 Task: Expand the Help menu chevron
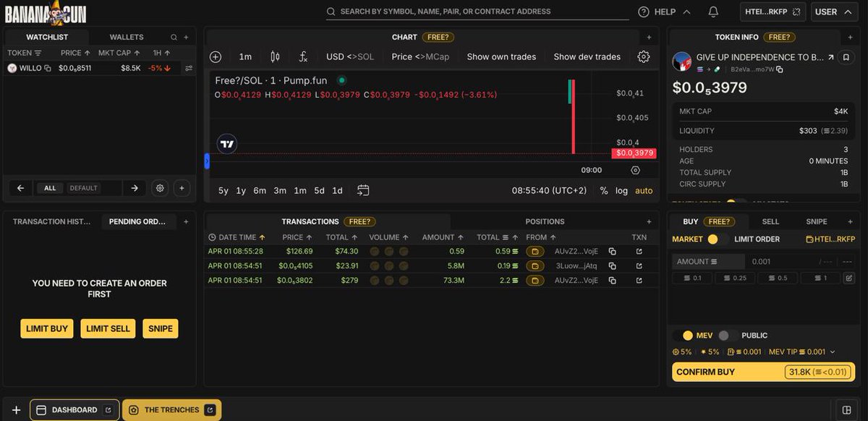coord(686,12)
